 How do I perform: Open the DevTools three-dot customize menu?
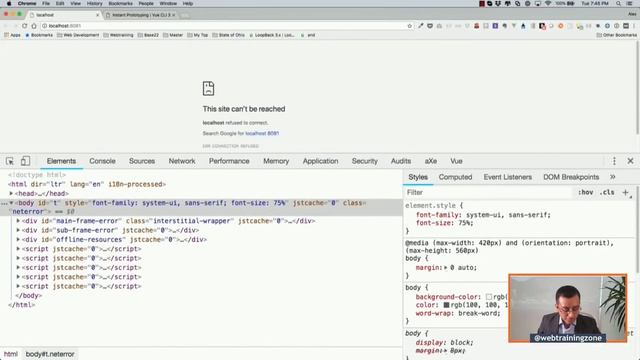pyautogui.click(x=614, y=161)
